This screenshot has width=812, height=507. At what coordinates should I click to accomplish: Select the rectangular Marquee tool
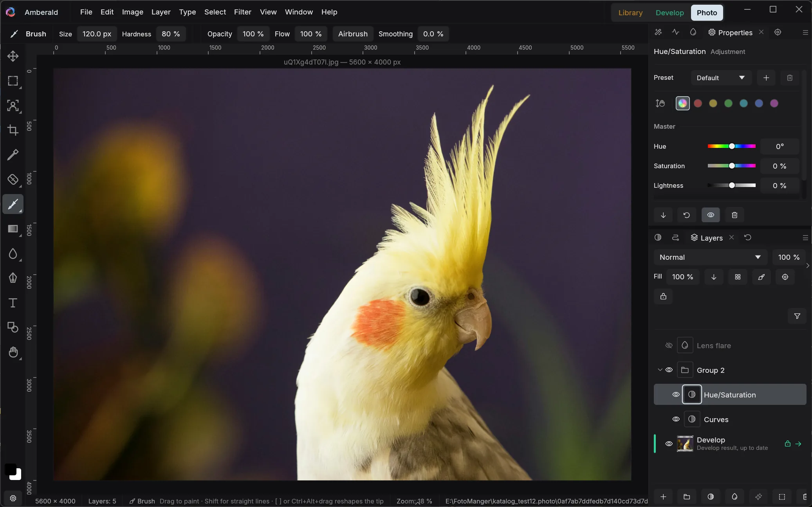[13, 81]
